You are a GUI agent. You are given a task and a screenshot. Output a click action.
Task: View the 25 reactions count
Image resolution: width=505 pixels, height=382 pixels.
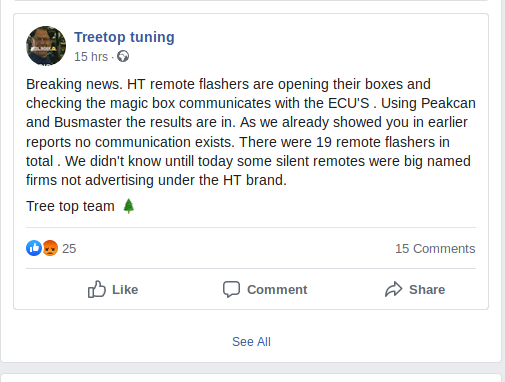pyautogui.click(x=69, y=249)
